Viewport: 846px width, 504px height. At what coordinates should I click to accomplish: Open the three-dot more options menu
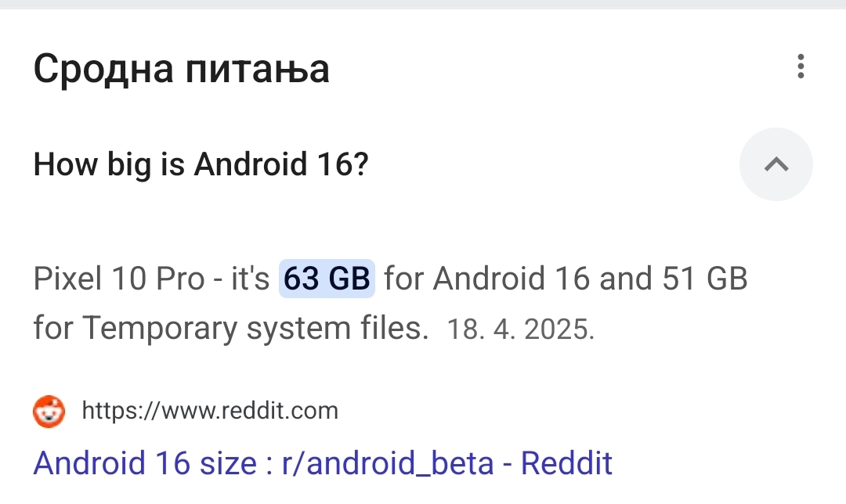800,67
